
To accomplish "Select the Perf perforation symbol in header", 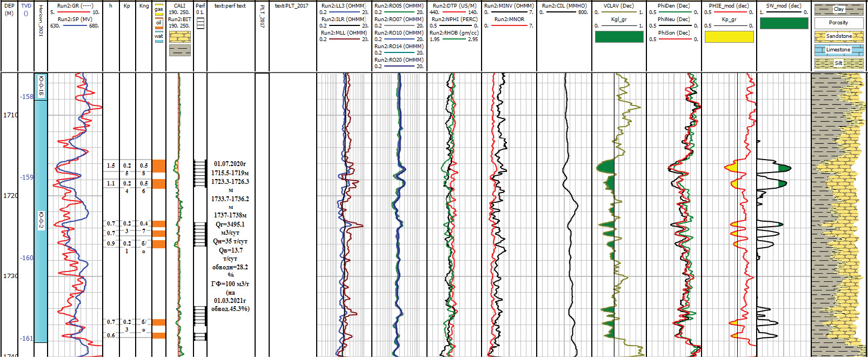I will click(200, 23).
